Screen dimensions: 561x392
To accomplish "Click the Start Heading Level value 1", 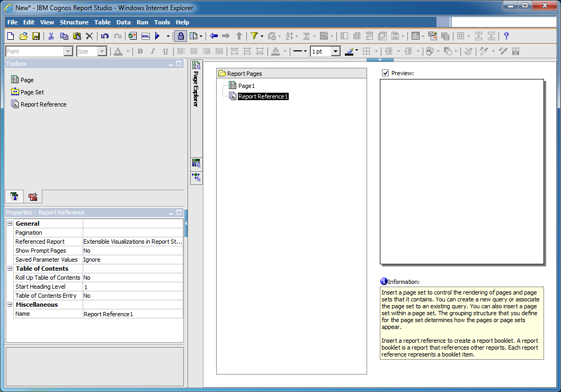I will click(133, 287).
